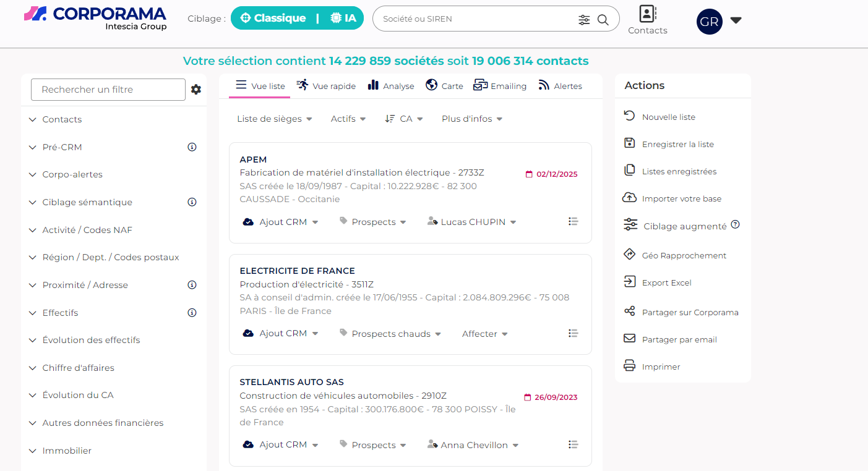This screenshot has height=471, width=868.
Task: Open APEM card list menu icon
Action: [573, 221]
